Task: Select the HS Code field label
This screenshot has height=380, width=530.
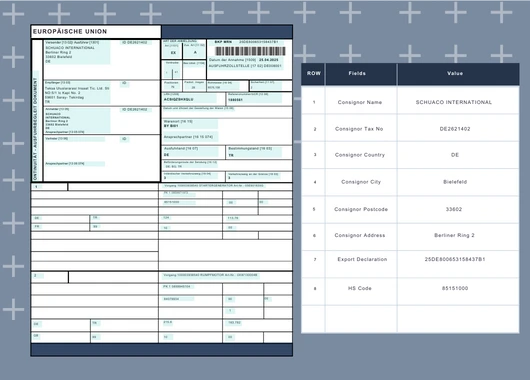Action: [360, 288]
